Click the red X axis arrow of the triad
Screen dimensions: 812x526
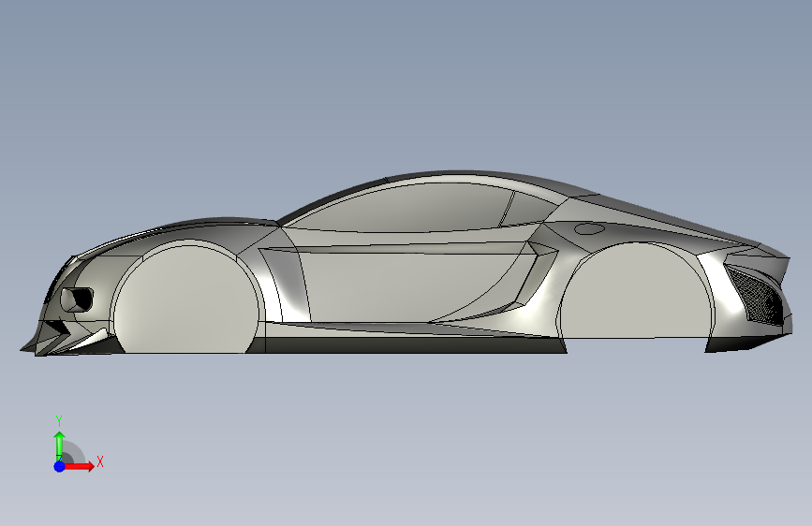(80, 466)
